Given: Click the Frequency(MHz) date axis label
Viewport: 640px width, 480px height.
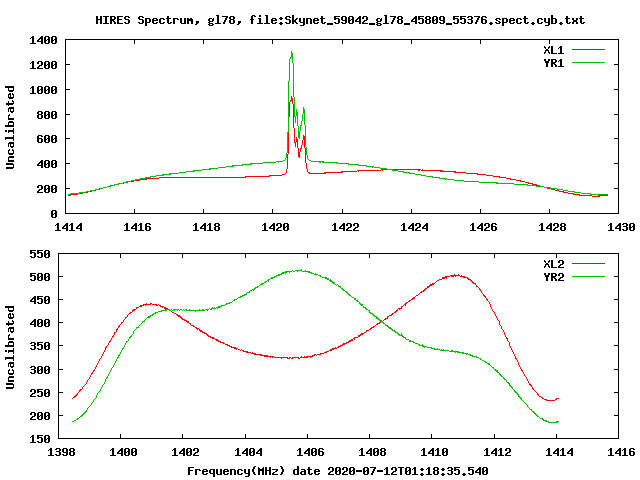Looking at the screenshot, I should click(338, 471).
